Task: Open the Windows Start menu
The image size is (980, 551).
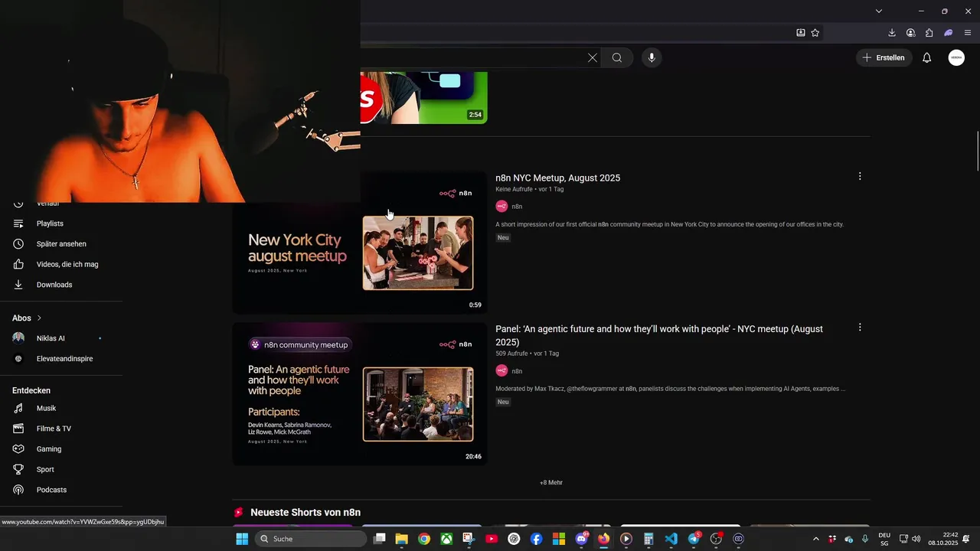Action: click(242, 539)
